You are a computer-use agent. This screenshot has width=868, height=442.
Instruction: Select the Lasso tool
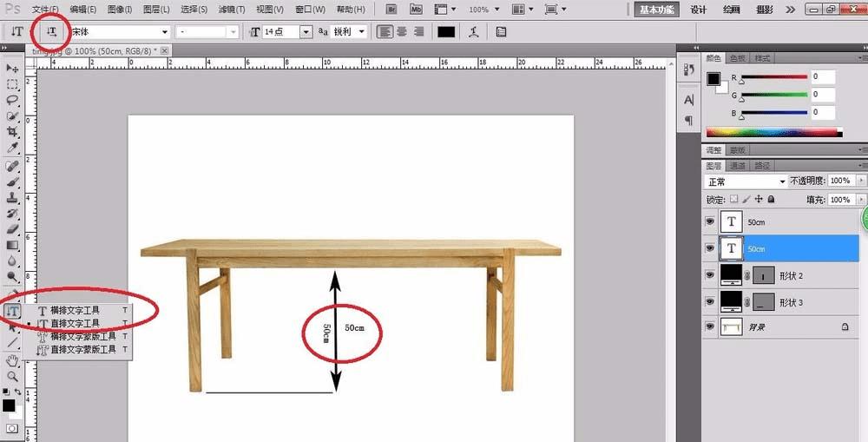[x=12, y=100]
